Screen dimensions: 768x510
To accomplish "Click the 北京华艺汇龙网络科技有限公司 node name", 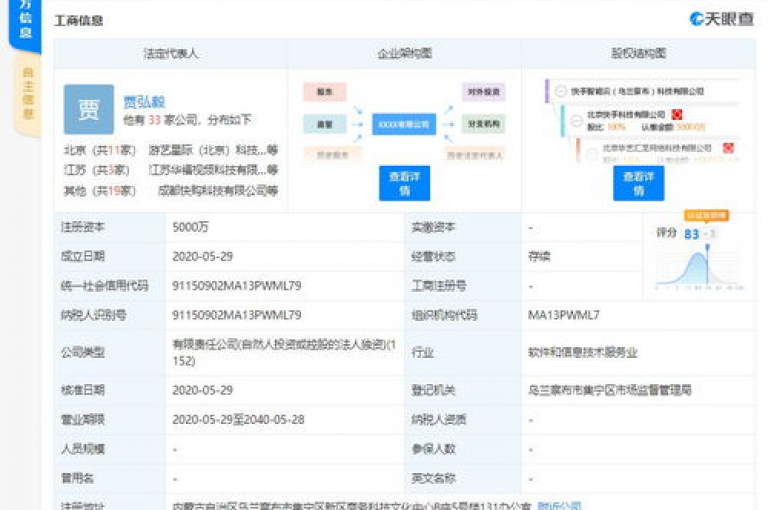I will (x=657, y=148).
